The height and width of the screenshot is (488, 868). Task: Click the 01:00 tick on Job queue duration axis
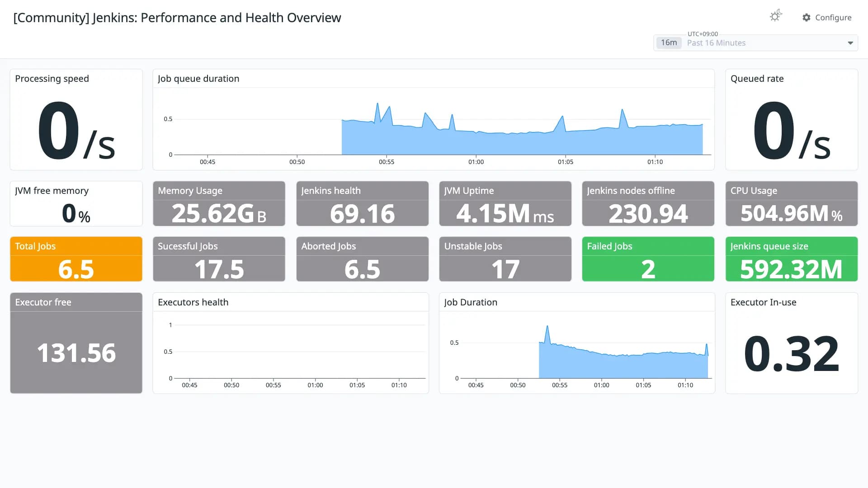coord(476,162)
